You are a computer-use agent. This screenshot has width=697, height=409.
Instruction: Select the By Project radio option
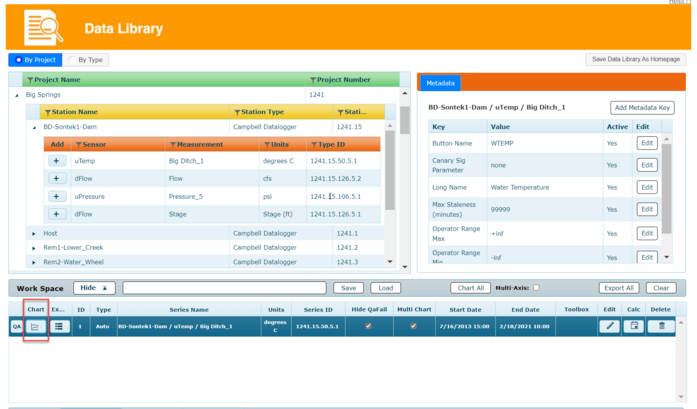coord(35,60)
